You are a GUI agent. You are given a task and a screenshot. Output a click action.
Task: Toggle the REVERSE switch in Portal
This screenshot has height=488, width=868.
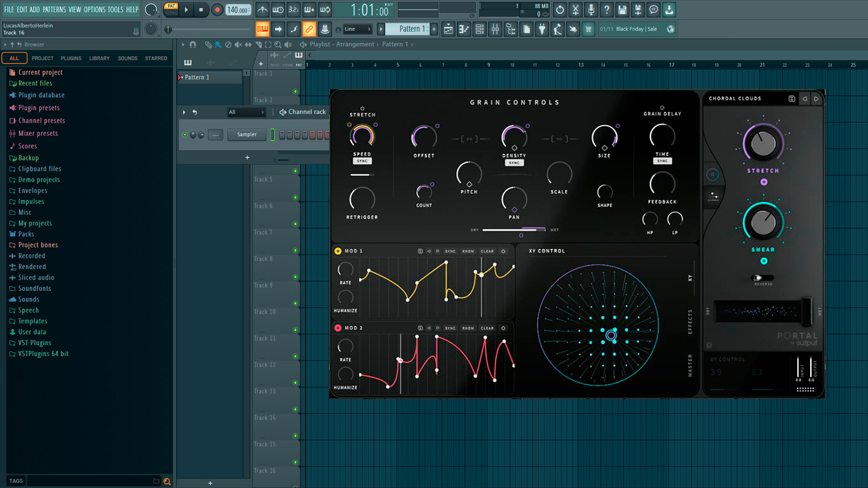pyautogui.click(x=762, y=278)
